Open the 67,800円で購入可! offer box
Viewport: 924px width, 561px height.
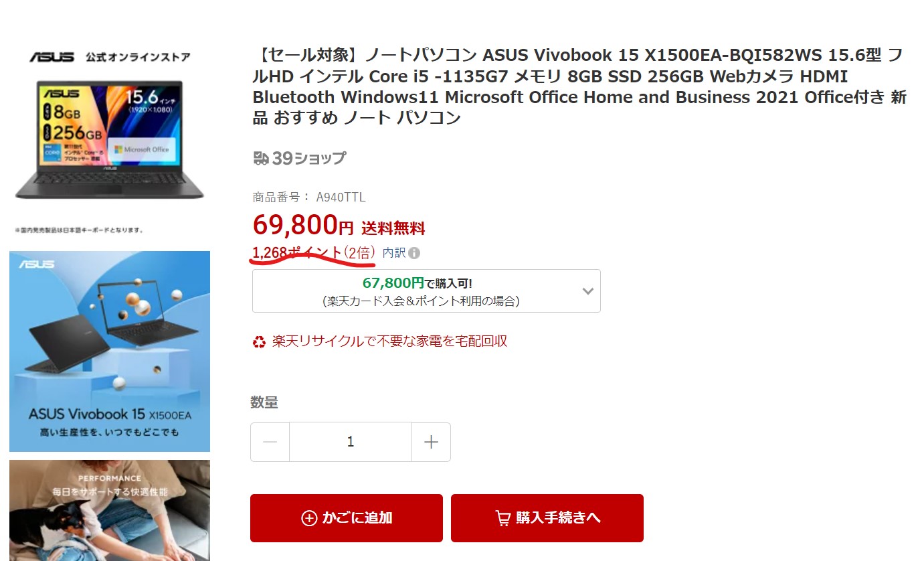coord(426,291)
